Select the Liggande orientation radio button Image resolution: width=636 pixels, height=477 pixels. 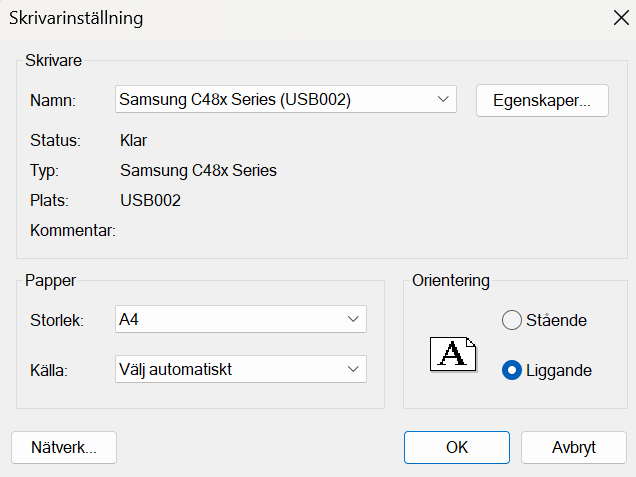pyautogui.click(x=511, y=370)
